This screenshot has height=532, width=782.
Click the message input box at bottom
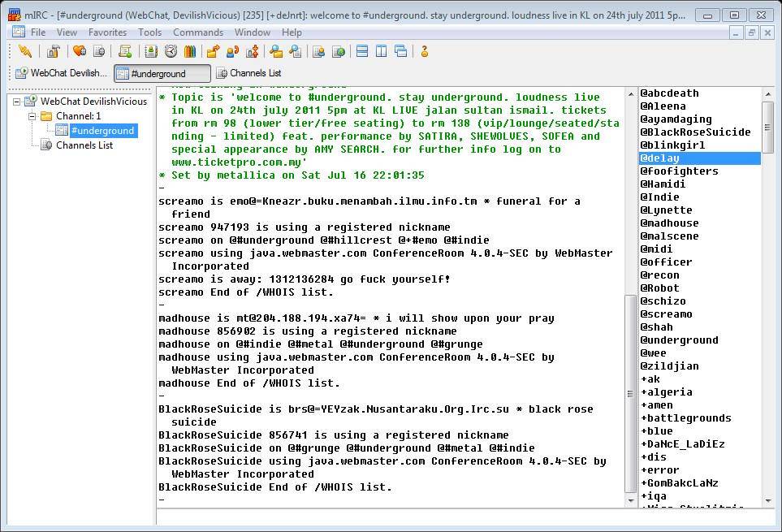pos(465,517)
